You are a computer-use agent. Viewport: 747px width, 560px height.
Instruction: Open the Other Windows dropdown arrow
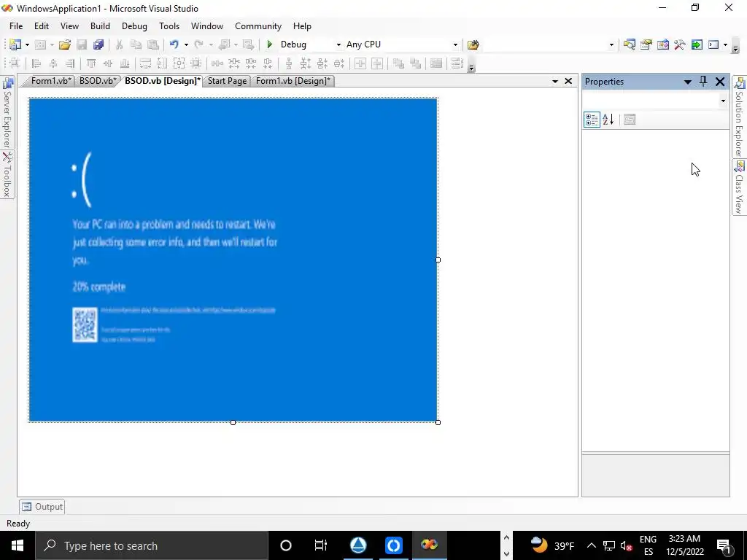click(726, 44)
